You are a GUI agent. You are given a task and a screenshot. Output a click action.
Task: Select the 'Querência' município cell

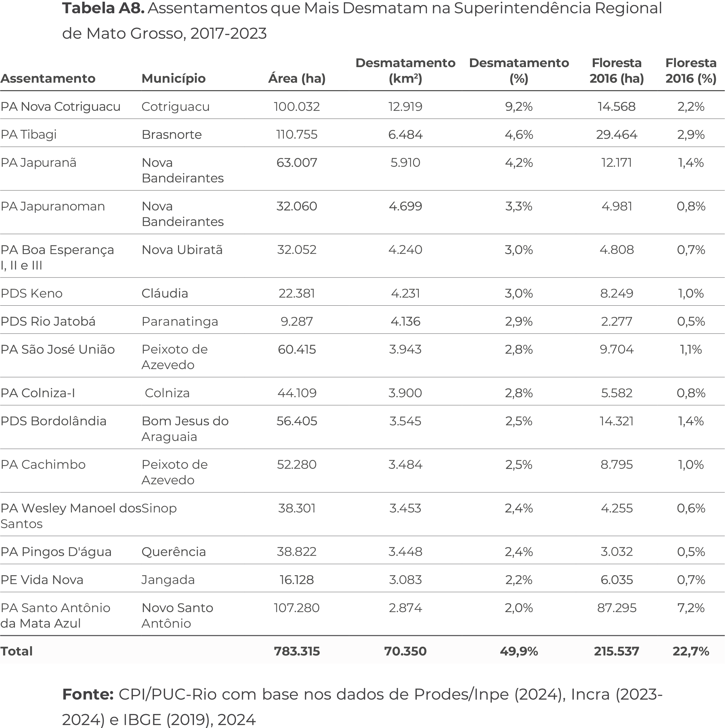click(173, 552)
